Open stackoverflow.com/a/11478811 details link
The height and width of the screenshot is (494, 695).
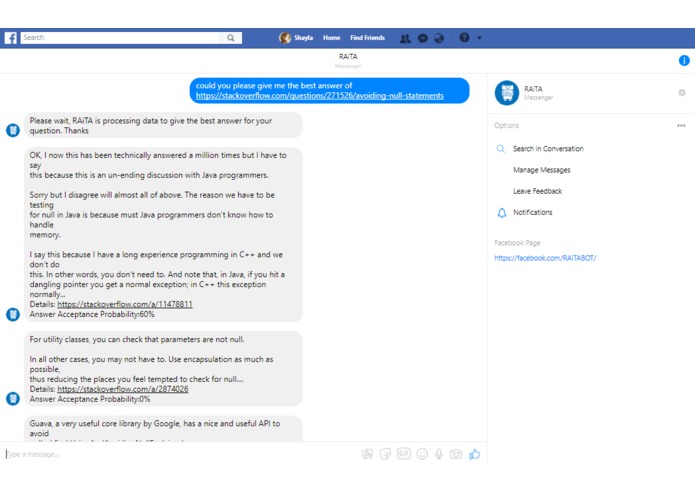[125, 304]
